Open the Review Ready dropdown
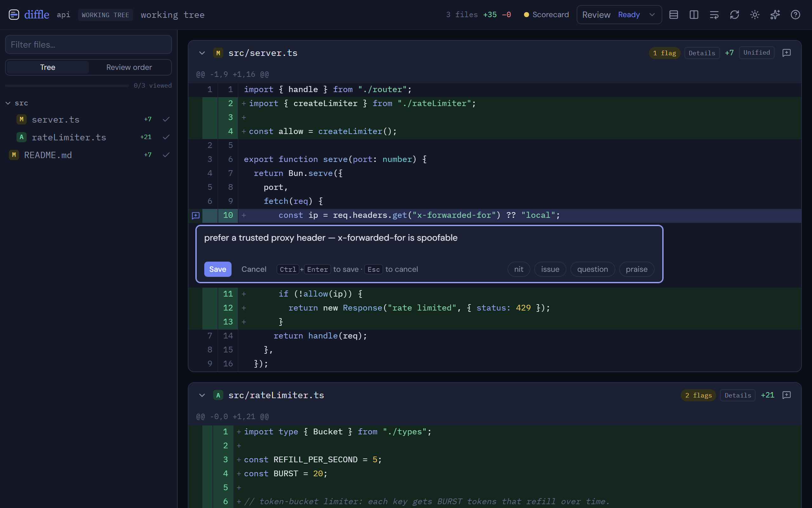This screenshot has width=812, height=508. tap(619, 15)
